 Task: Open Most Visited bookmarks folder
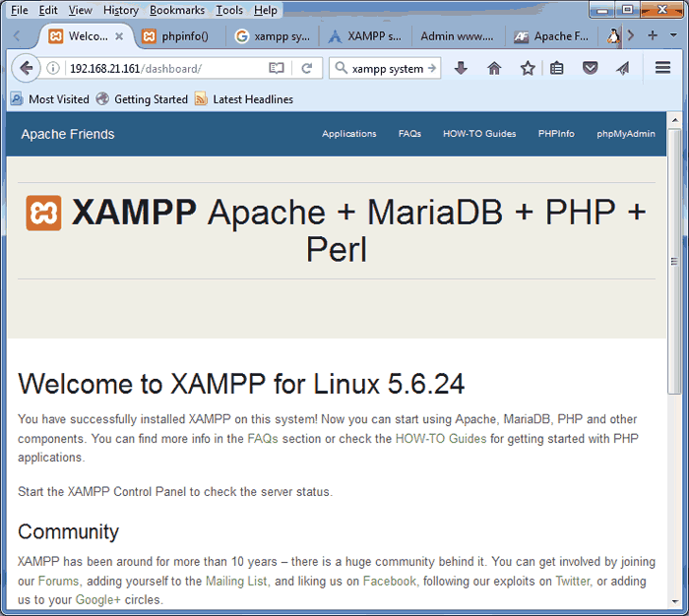pyautogui.click(x=49, y=99)
